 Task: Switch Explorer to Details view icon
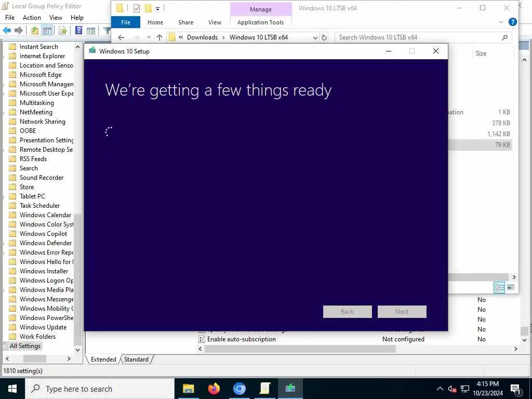(499, 287)
